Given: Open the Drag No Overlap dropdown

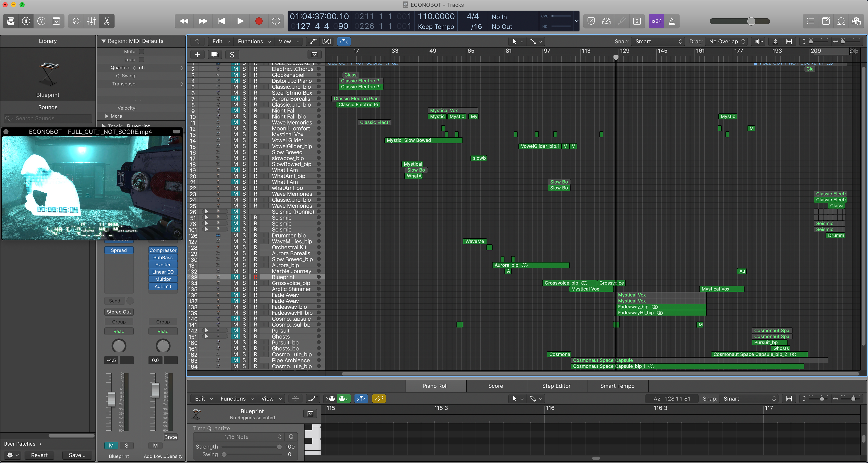Looking at the screenshot, I should (x=726, y=41).
